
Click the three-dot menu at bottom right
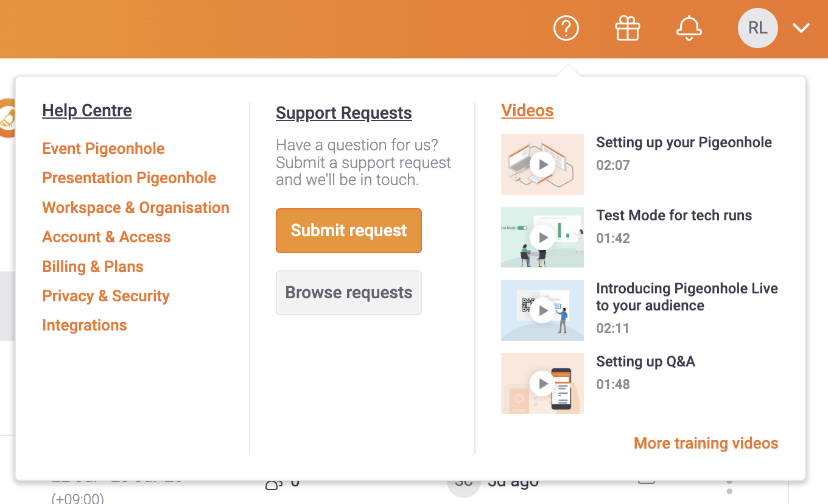click(x=729, y=487)
